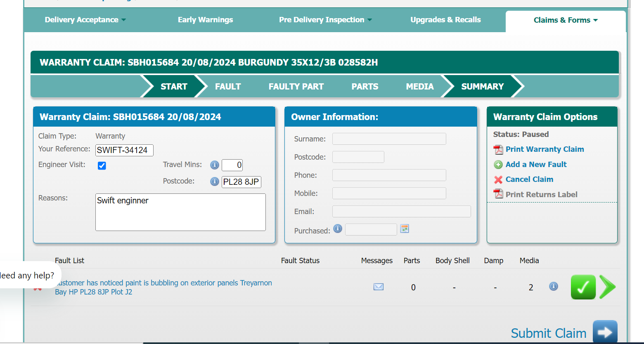Click the Cancel Claim link
This screenshot has height=344, width=644.
[x=530, y=179]
